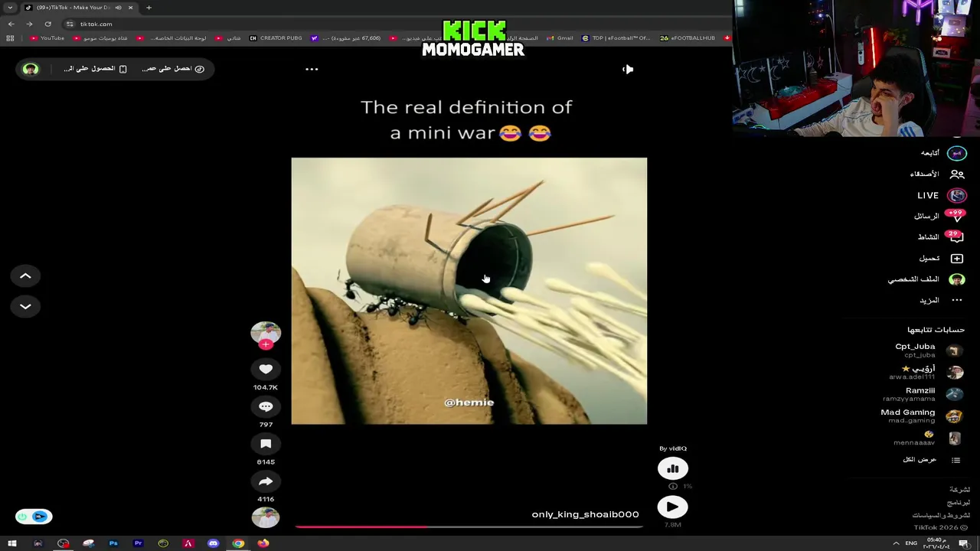Click the get-app button with phone icon
Image resolution: width=980 pixels, height=551 pixels.
click(95, 69)
